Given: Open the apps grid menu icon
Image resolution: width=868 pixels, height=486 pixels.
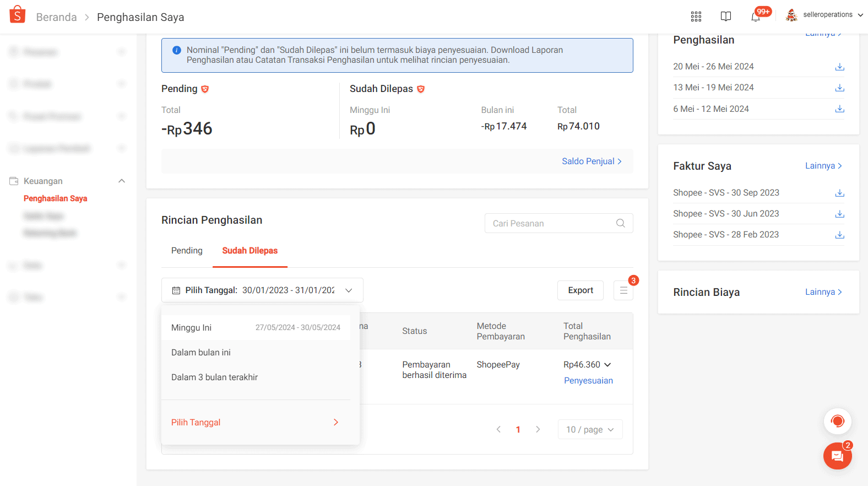Looking at the screenshot, I should click(x=696, y=17).
